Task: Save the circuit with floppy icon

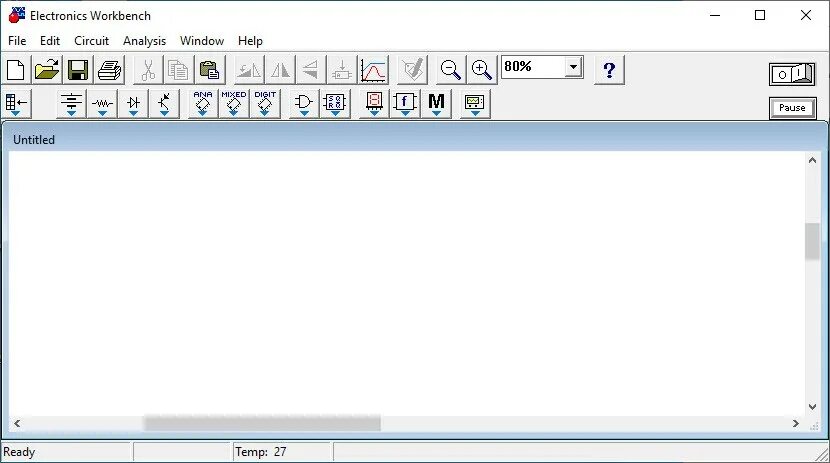Action: (78, 70)
